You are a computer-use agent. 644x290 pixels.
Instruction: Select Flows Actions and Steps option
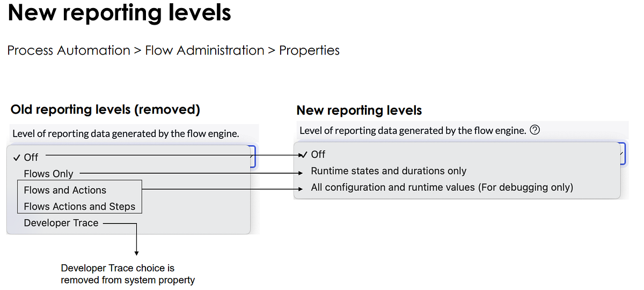[79, 206]
